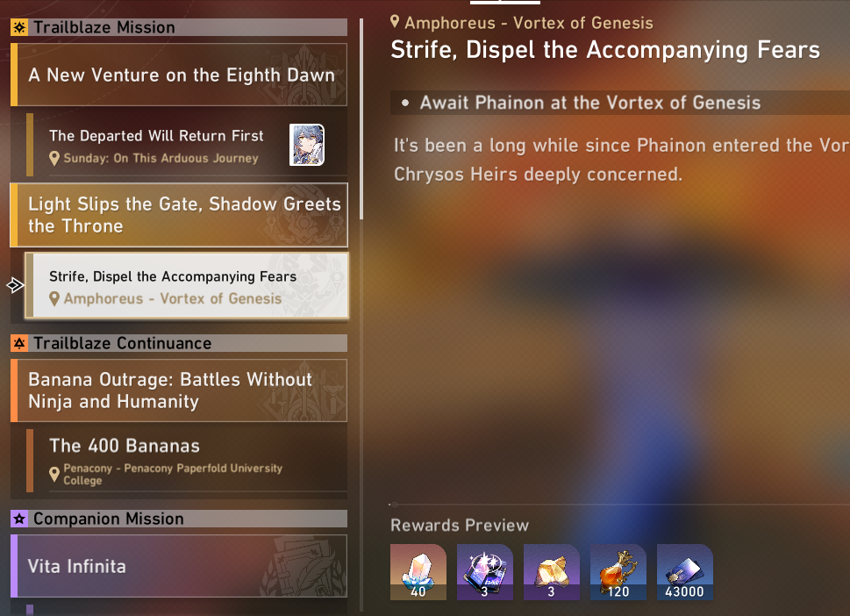Select the Sunday character portrait thumbnail
The width and height of the screenshot is (850, 616).
point(307,145)
